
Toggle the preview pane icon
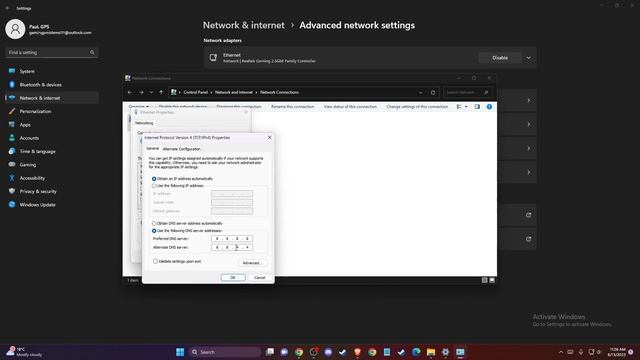point(477,107)
